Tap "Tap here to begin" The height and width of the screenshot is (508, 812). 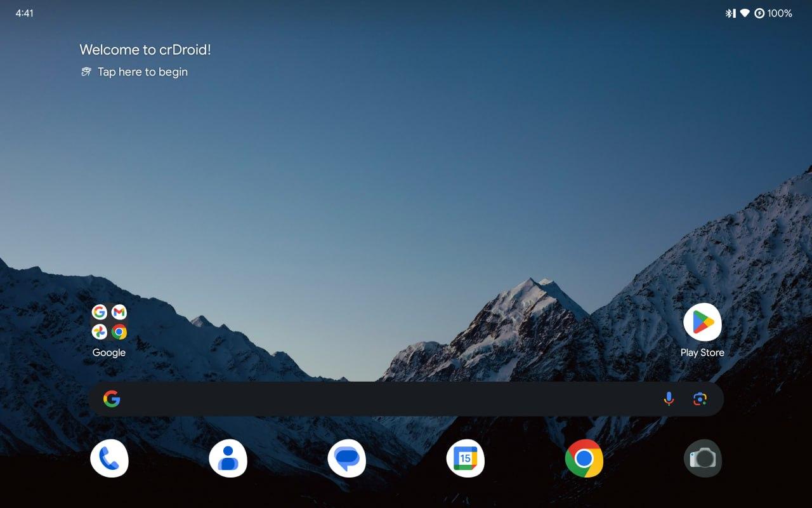[x=143, y=72]
